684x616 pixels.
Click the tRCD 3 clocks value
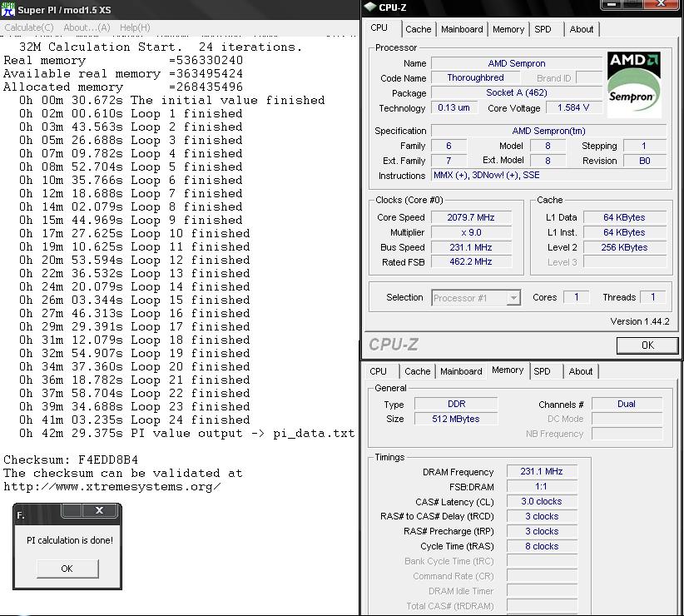coord(542,516)
